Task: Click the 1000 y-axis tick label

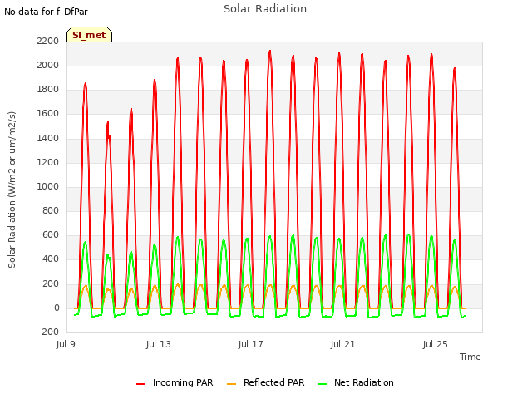Action: pos(48,186)
